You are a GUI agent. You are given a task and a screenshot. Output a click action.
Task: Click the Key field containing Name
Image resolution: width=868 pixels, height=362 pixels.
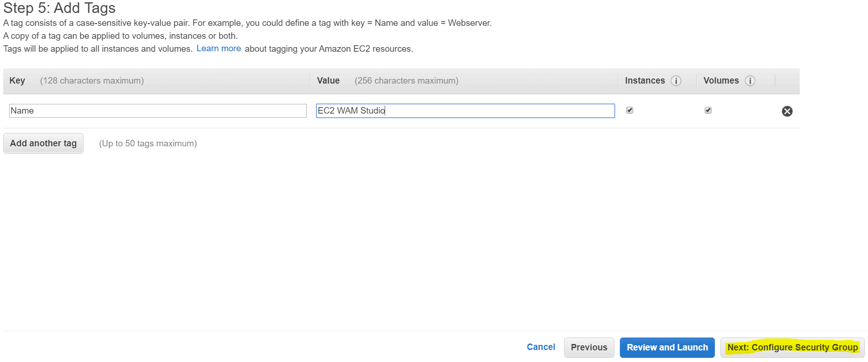158,111
